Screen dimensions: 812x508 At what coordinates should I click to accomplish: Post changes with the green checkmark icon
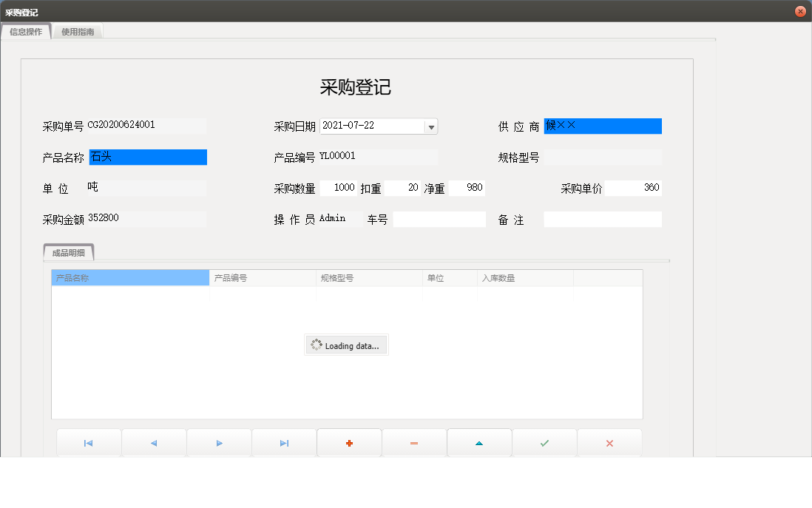(x=544, y=442)
